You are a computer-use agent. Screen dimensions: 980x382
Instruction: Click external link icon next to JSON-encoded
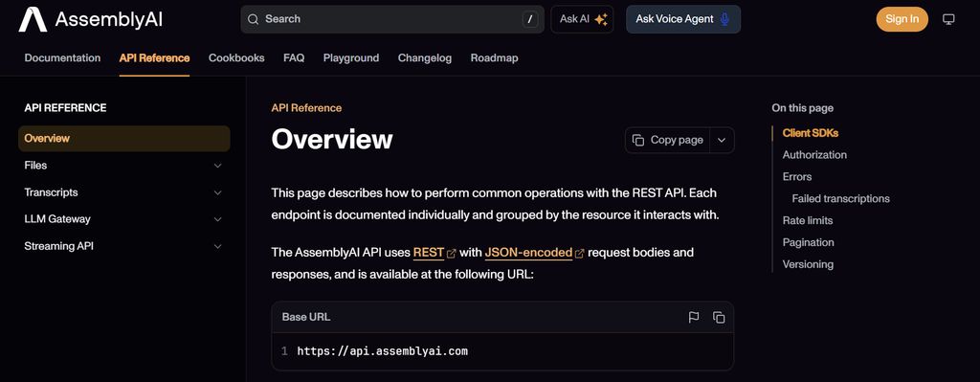point(579,253)
